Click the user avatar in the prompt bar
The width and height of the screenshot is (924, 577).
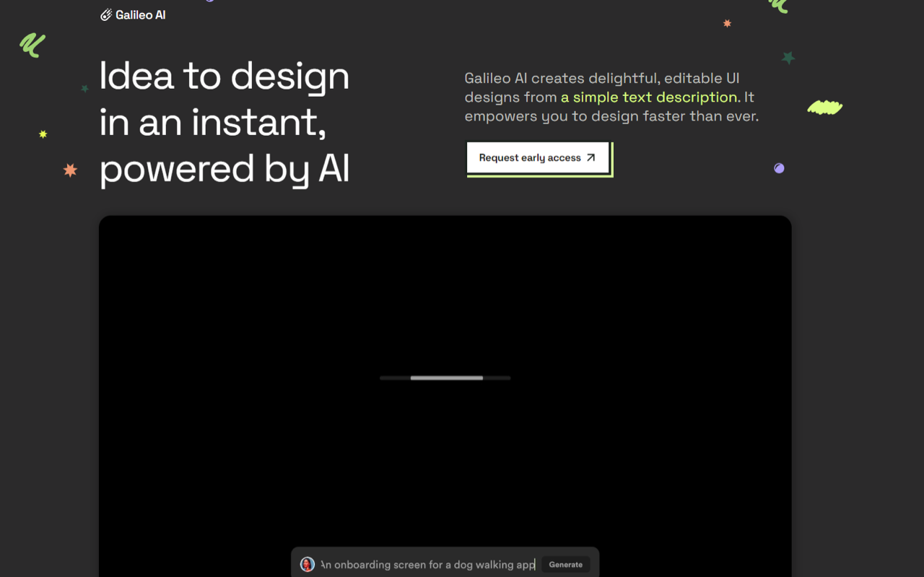[x=308, y=565]
